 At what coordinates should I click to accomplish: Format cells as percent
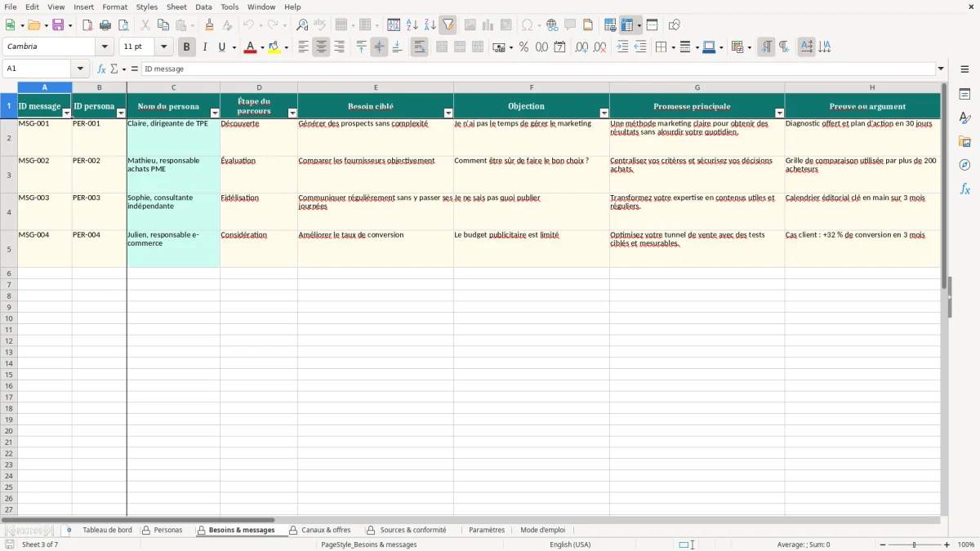(523, 47)
